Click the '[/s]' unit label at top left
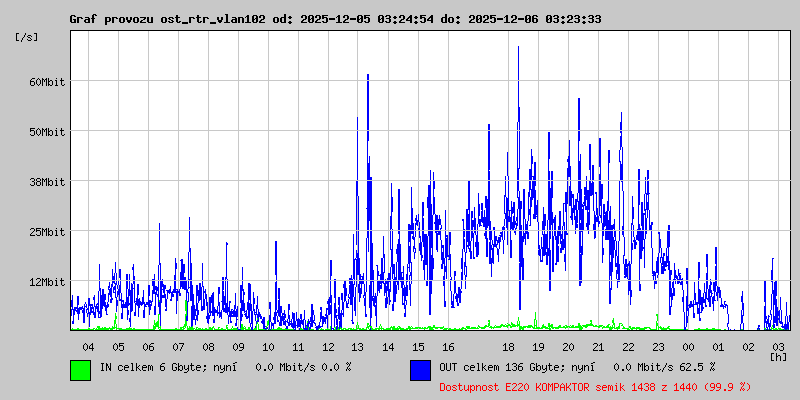 (x=27, y=37)
